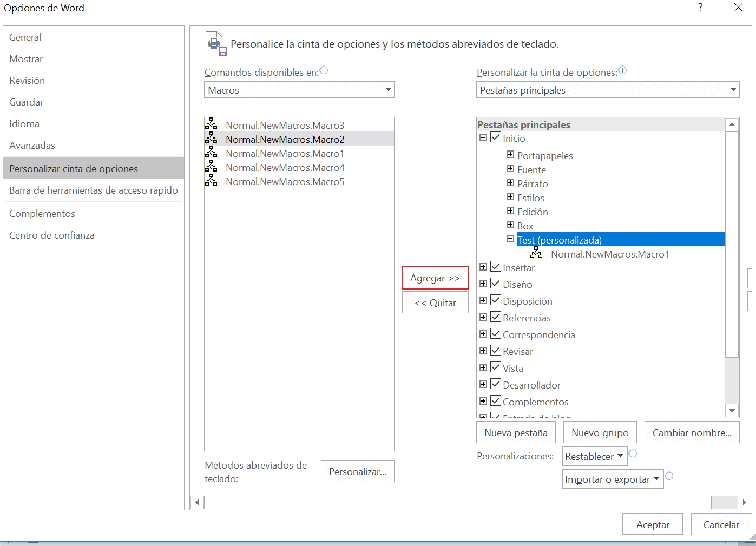Click the Nuevo grupo button
The image size is (756, 546).
pyautogui.click(x=600, y=433)
